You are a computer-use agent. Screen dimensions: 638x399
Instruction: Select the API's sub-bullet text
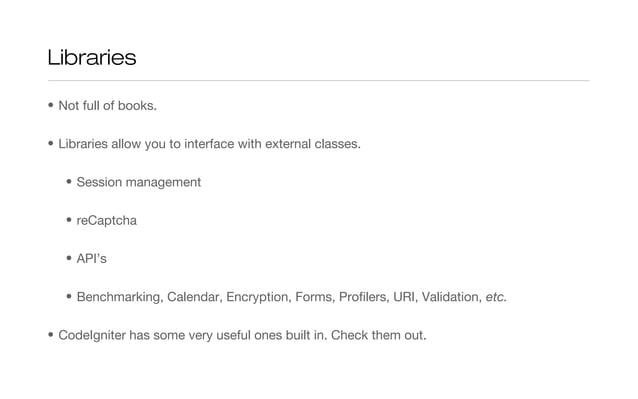(92, 259)
